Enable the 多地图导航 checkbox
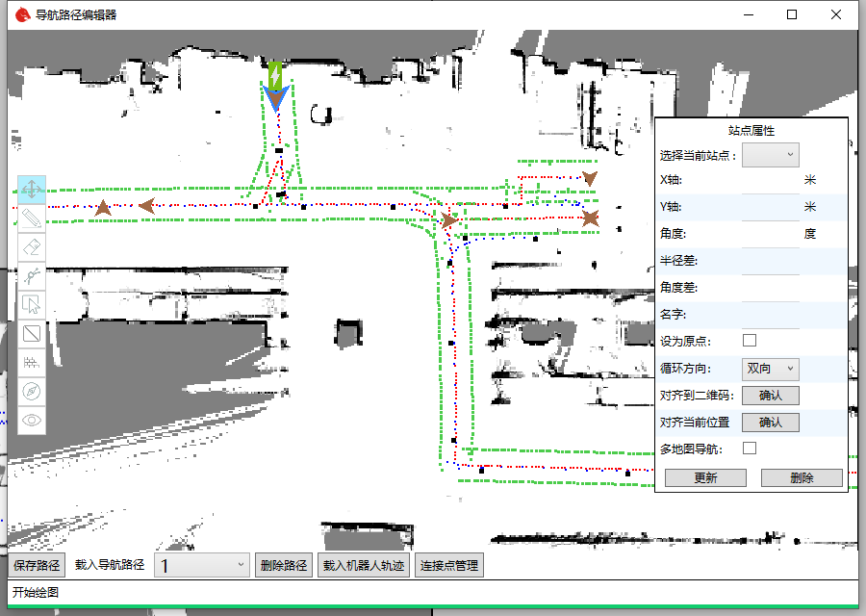The image size is (866, 616). (x=750, y=449)
